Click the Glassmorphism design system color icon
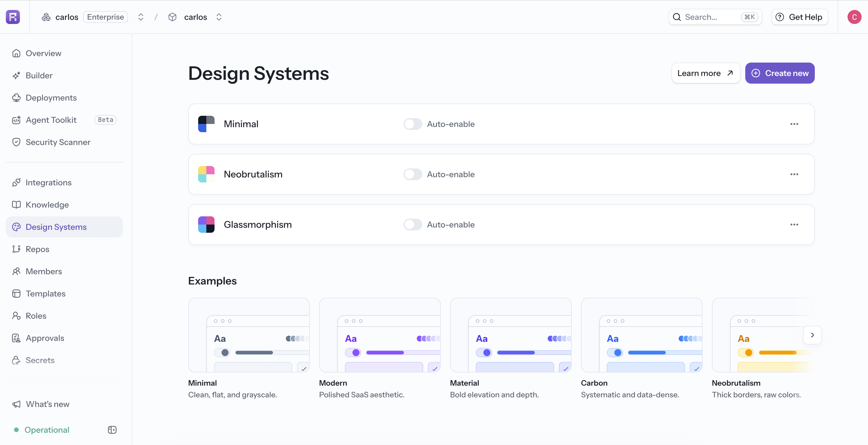Screen dimensions: 868x445 click(206, 225)
